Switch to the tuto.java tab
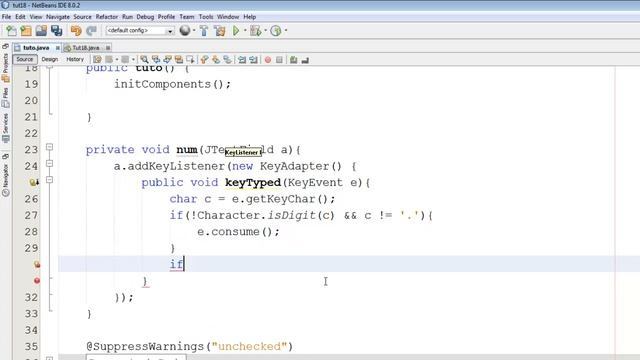 (x=36, y=48)
